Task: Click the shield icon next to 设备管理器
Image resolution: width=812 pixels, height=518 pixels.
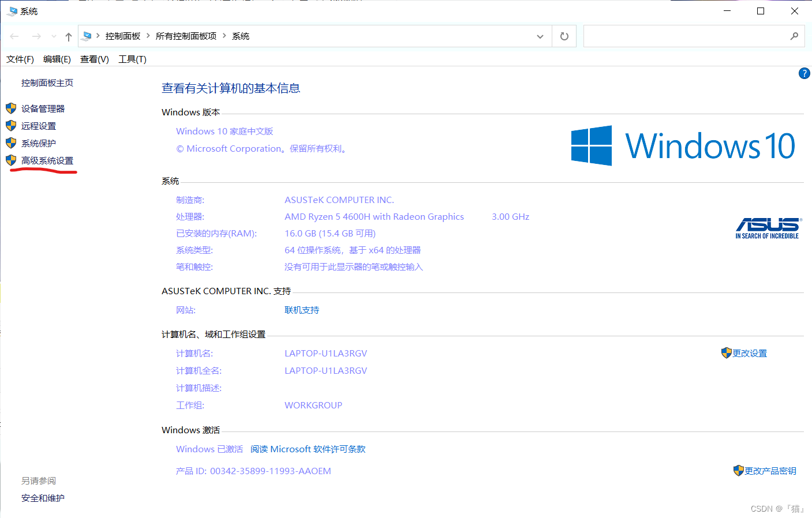Action: pos(11,108)
